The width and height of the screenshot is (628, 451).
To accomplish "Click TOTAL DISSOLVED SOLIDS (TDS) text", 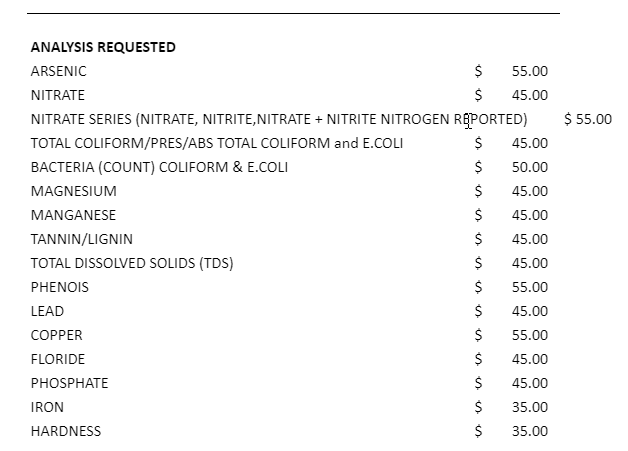I will coord(132,264).
